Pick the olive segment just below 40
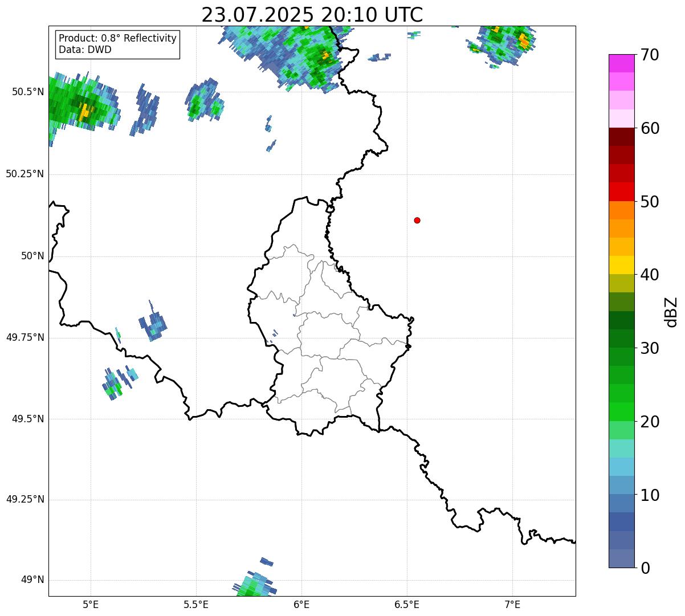Screen dimensions: 685x616 tap(622, 284)
